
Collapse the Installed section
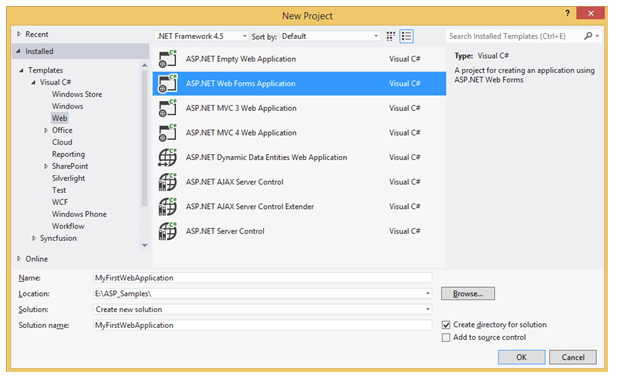tap(19, 52)
